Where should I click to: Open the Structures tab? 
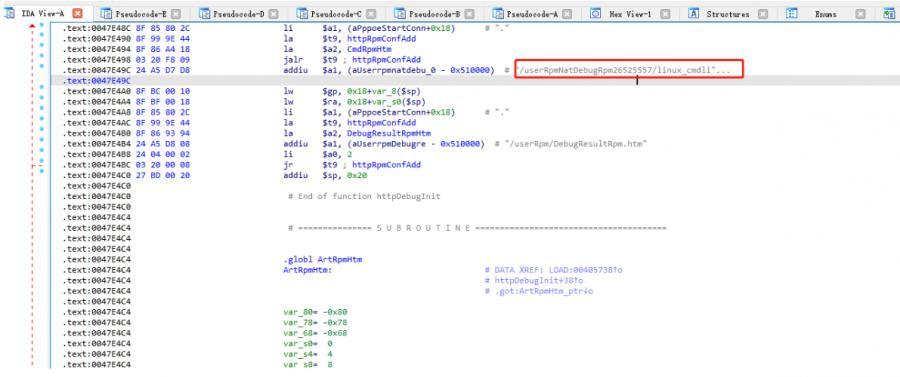click(x=728, y=13)
